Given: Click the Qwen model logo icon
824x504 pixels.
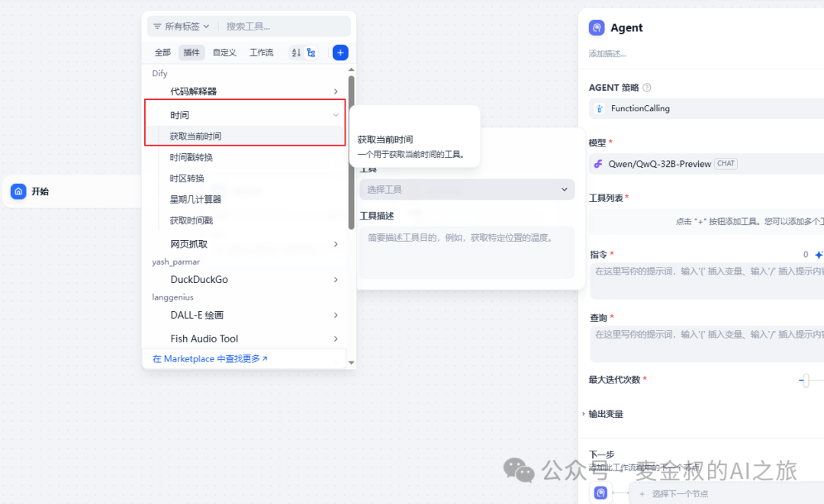Looking at the screenshot, I should pyautogui.click(x=598, y=164).
